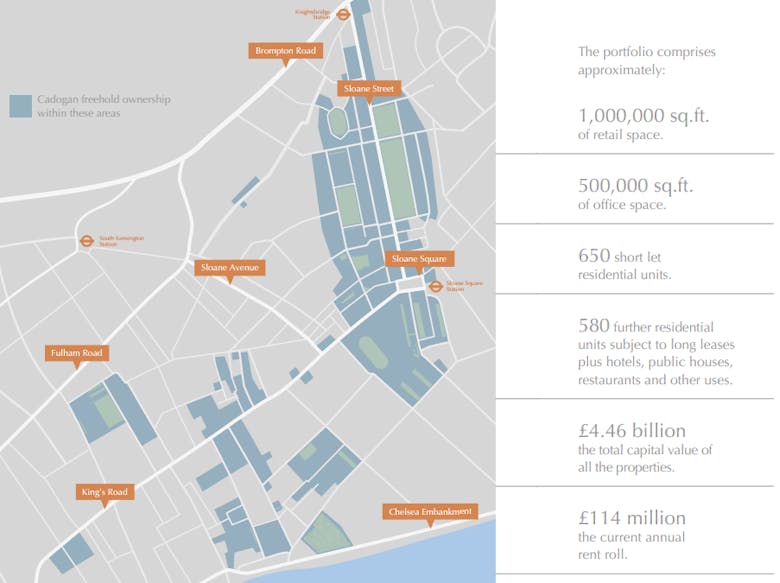Select the Fulham Road map label
Viewport: 780px width, 583px height.
tap(76, 353)
